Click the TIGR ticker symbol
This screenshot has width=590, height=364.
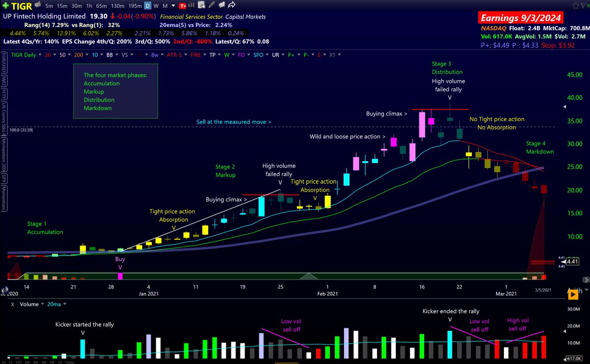(22, 6)
